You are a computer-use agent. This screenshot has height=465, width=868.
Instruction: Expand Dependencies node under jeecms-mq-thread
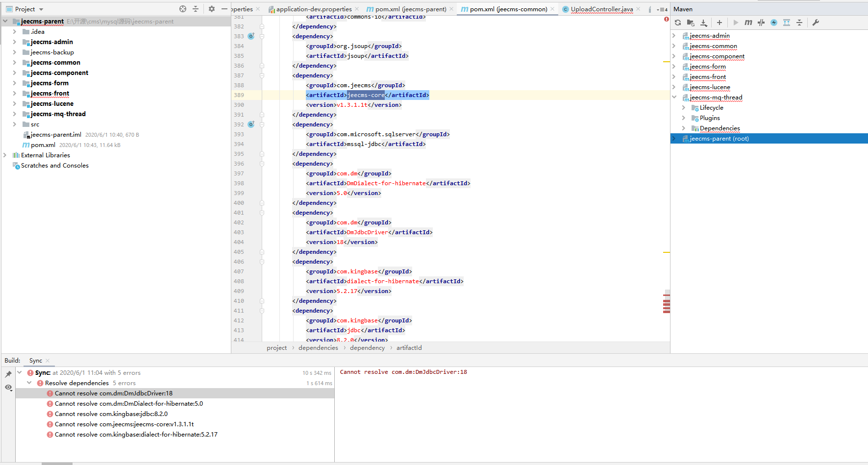(684, 128)
